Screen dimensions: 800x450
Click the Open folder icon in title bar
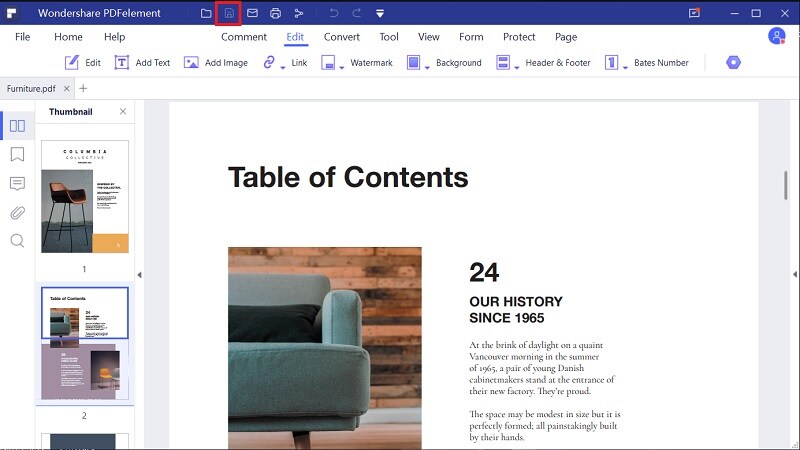(206, 13)
